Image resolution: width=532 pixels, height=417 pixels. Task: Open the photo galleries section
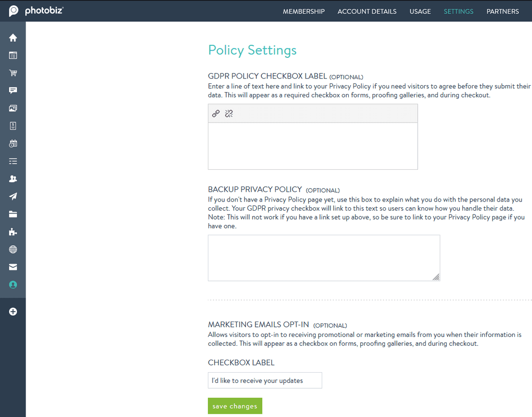(x=13, y=108)
